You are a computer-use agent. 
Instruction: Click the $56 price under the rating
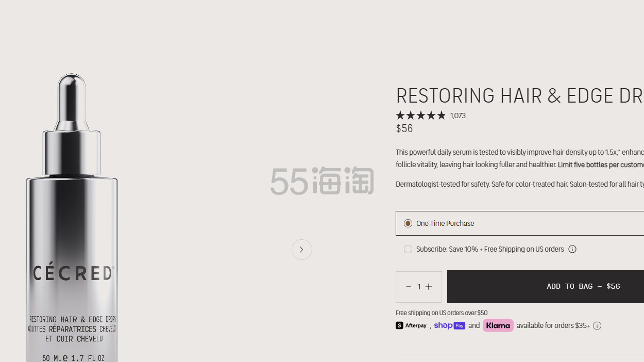coord(404,128)
